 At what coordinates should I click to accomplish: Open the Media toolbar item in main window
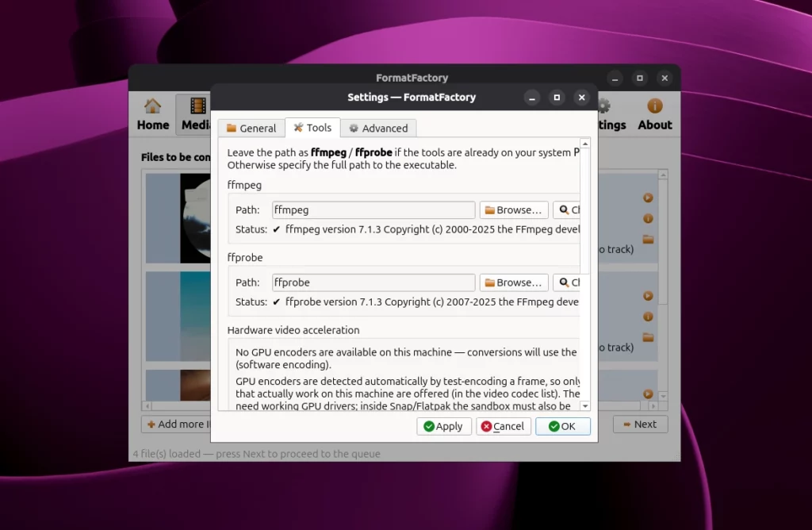point(193,114)
